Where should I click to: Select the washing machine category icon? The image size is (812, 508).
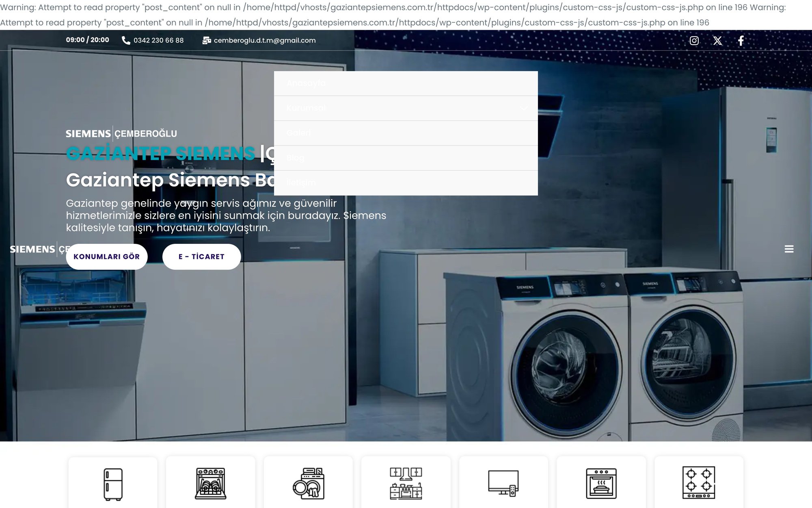pyautogui.click(x=309, y=483)
